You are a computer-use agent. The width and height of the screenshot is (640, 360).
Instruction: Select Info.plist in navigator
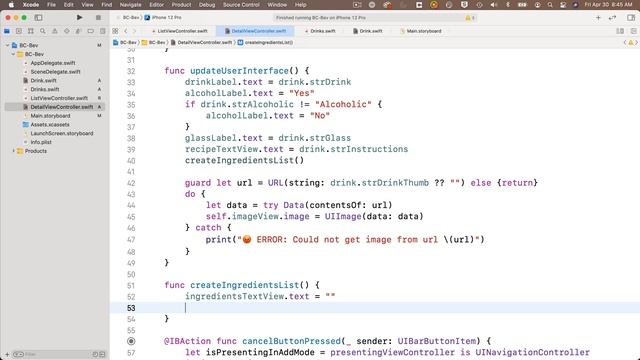[41, 142]
